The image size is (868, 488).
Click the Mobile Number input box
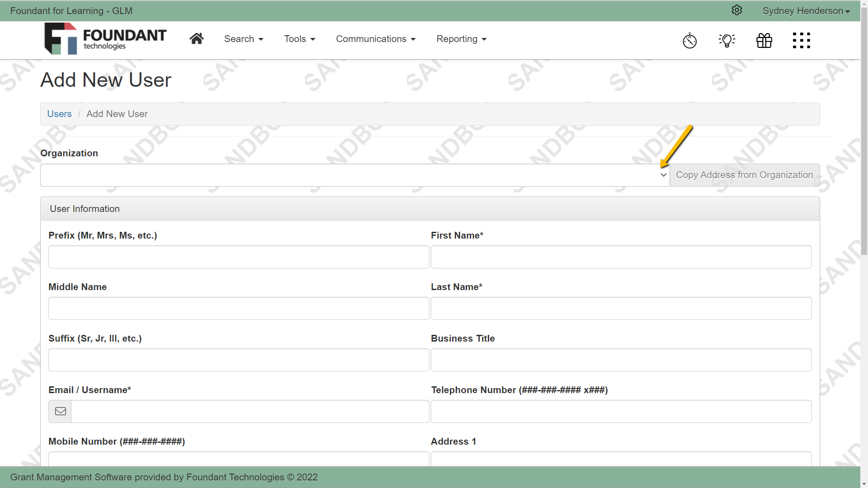coord(238,458)
